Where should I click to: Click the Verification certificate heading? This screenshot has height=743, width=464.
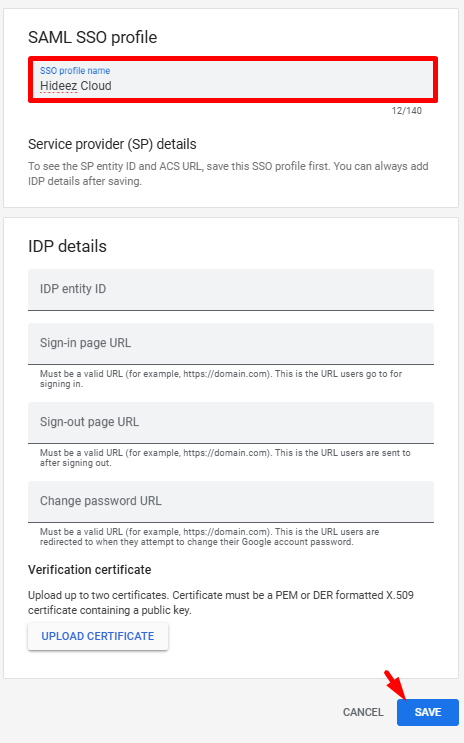[x=90, y=570]
